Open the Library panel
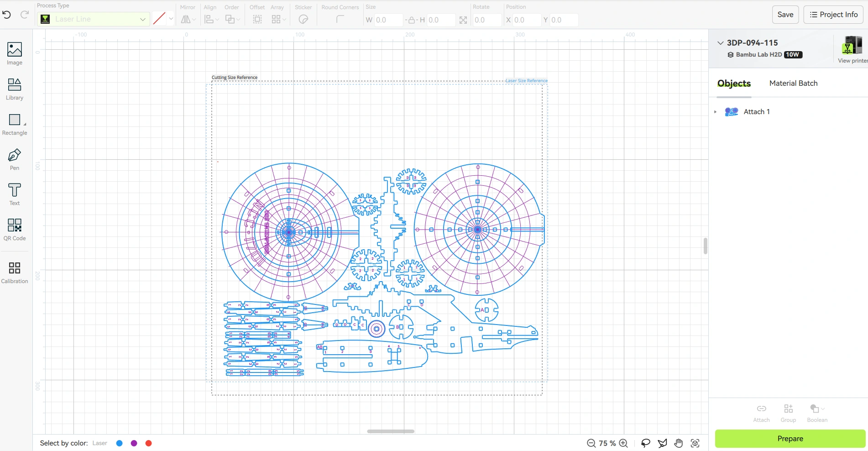This screenshot has height=451, width=868. 15,89
